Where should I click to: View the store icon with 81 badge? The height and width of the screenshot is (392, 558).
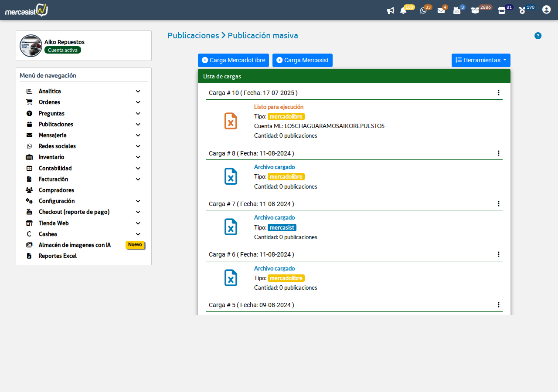coord(501,10)
